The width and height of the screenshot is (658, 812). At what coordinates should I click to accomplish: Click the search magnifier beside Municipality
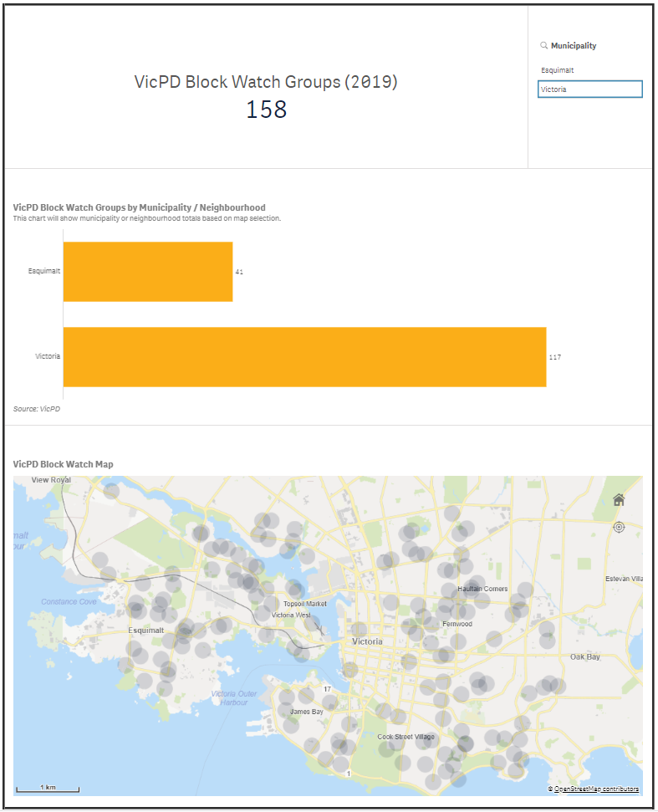tap(543, 46)
